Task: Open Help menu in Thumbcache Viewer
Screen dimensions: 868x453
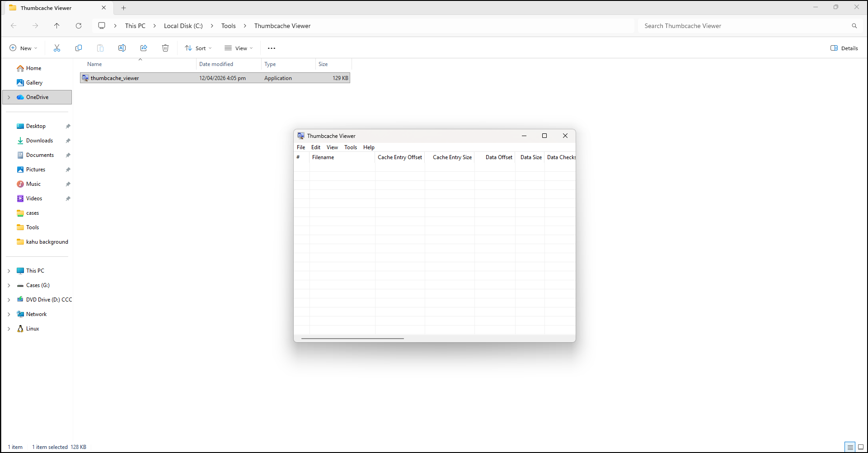Action: tap(369, 147)
